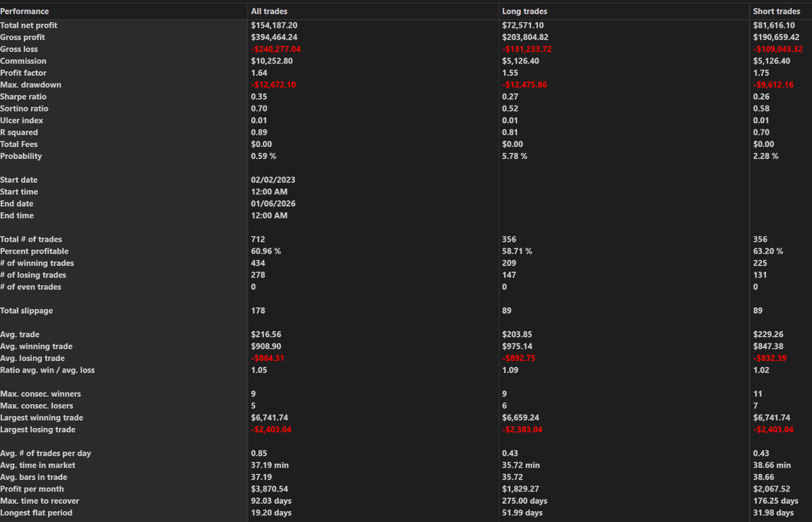Select All trades avg. trades per day 0.85
The height and width of the screenshot is (522, 812).
258,453
